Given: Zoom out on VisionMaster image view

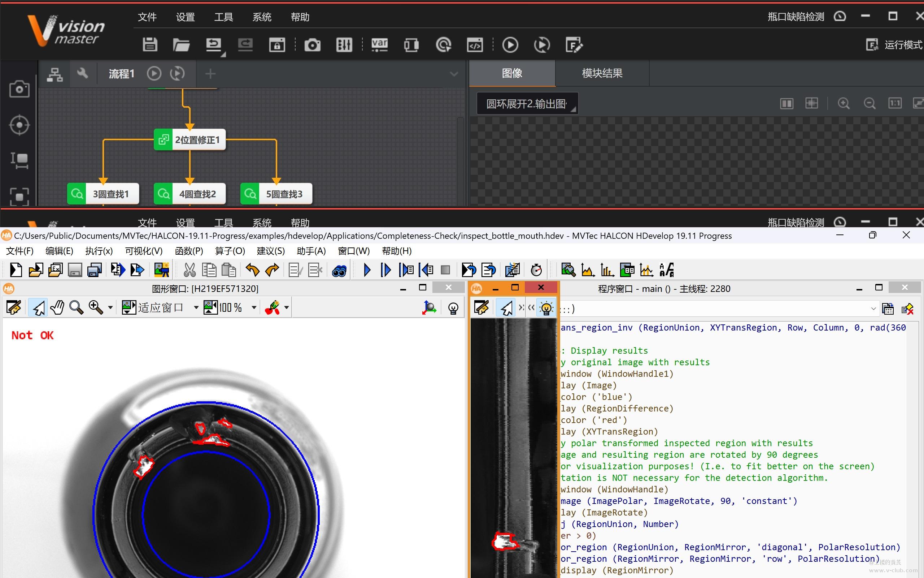Looking at the screenshot, I should click(x=869, y=103).
